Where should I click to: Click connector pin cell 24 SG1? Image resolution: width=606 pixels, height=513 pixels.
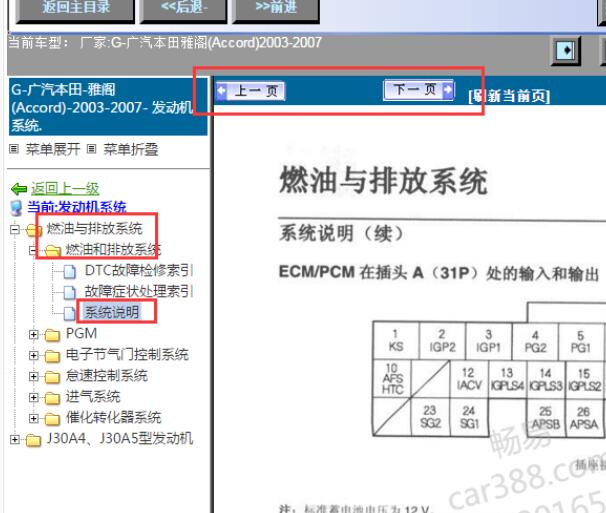pyautogui.click(x=469, y=417)
